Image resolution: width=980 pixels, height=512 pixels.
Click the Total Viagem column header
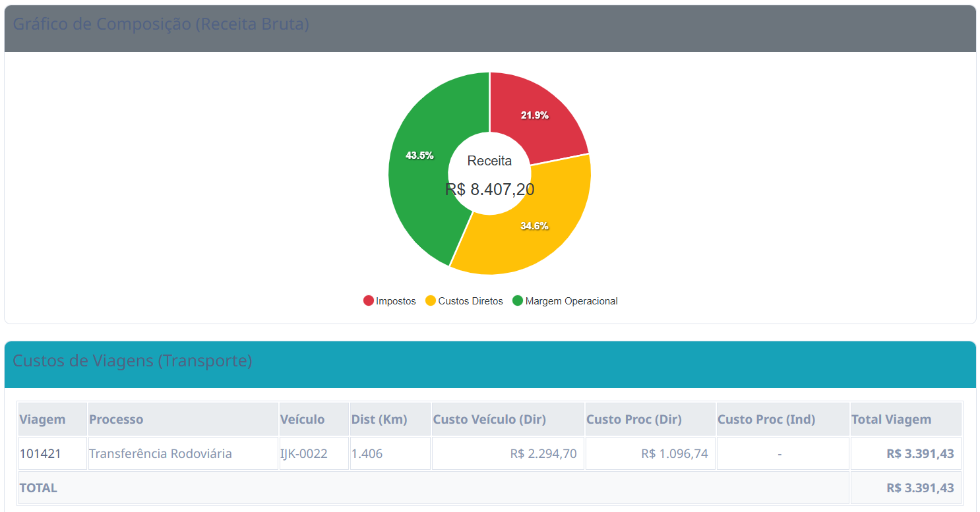[x=891, y=420]
